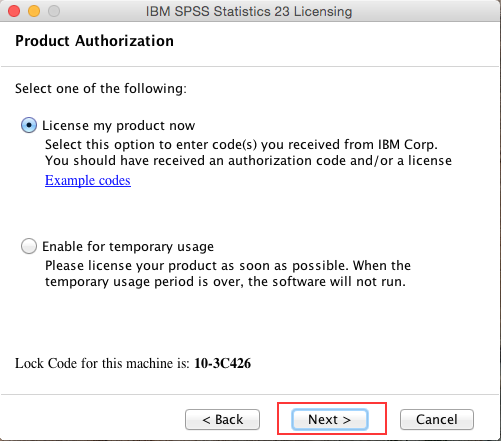This screenshot has height=441, width=501.
Task: Close the Licensing window with red button
Action: [x=14, y=11]
